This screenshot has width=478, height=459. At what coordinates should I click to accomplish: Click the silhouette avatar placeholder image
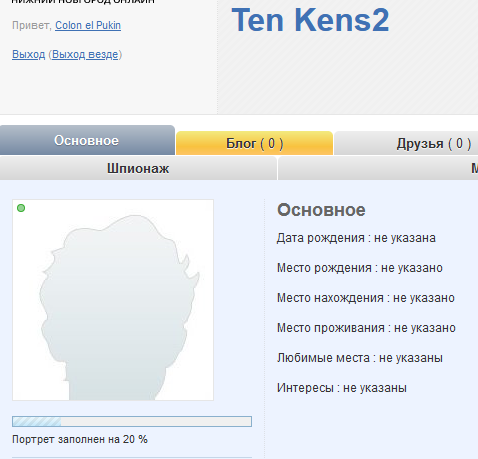click(x=113, y=300)
